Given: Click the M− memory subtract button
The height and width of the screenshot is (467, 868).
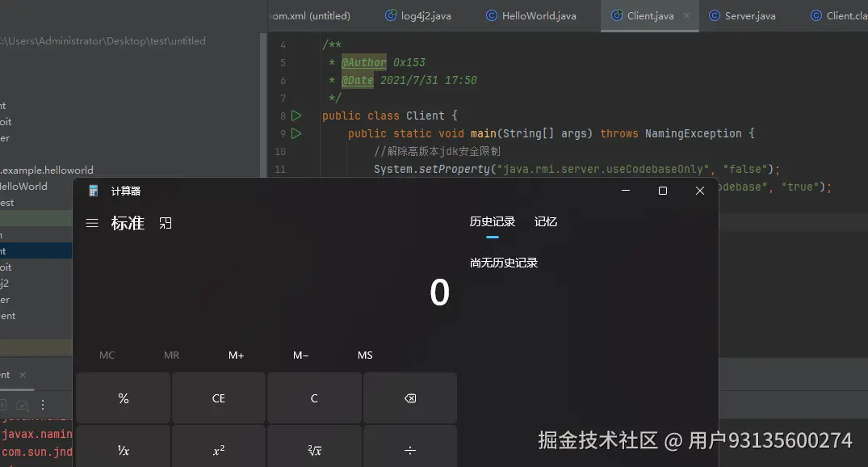Looking at the screenshot, I should (300, 355).
